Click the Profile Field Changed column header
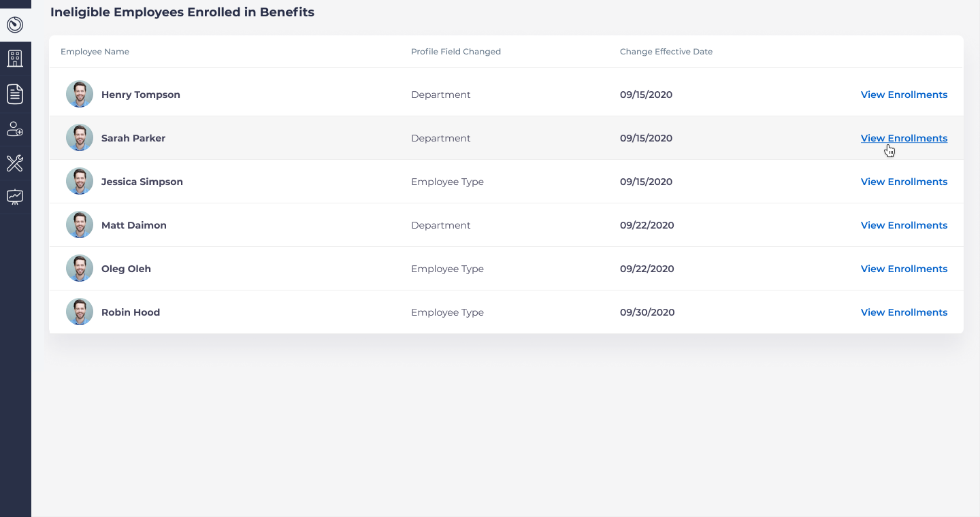980x517 pixels. (x=456, y=52)
